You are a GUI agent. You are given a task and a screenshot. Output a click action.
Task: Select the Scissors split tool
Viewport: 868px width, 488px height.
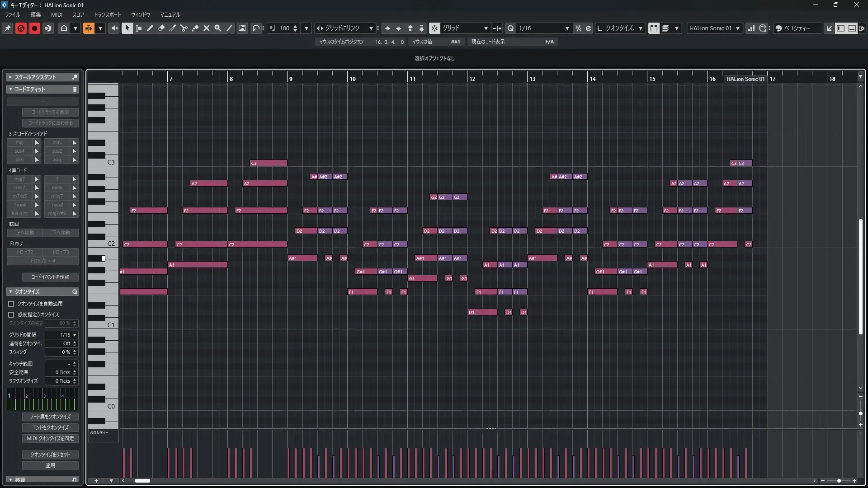(184, 28)
